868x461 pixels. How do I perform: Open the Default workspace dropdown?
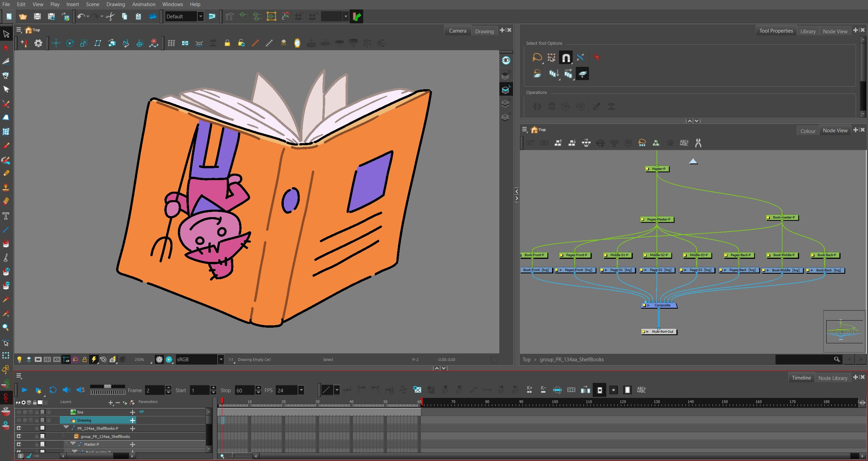click(x=201, y=16)
